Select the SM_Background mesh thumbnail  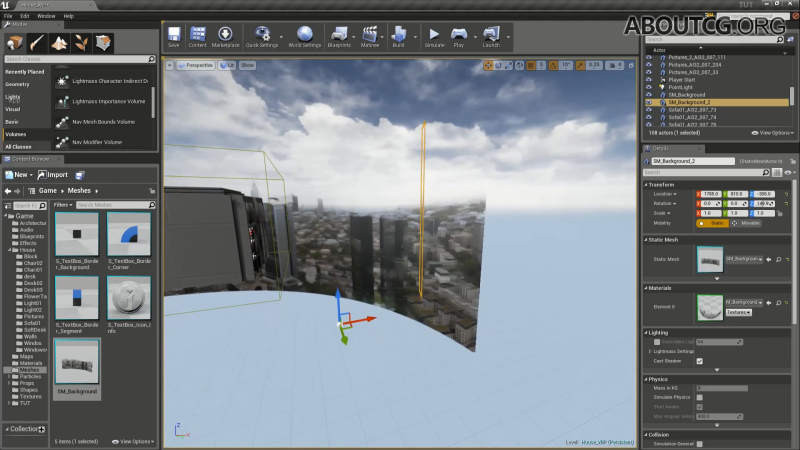point(77,363)
